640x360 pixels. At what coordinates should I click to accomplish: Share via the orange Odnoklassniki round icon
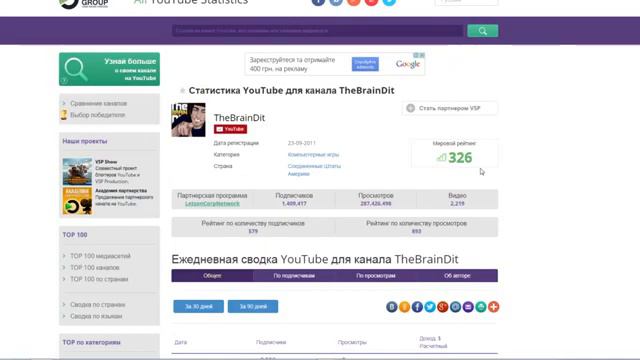tap(404, 307)
